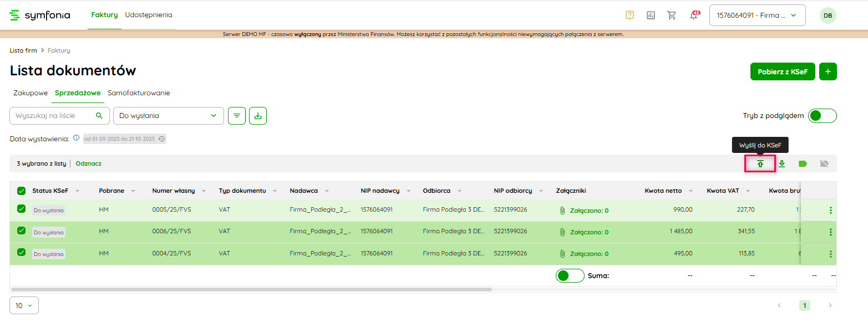Open the Do wysłania status dropdown

click(x=168, y=116)
